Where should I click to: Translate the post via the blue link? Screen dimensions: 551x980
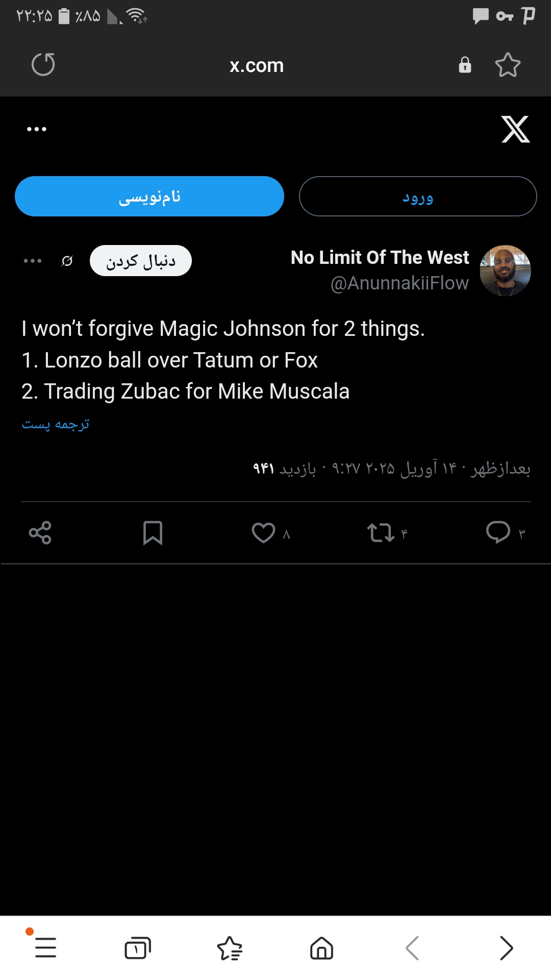[56, 424]
